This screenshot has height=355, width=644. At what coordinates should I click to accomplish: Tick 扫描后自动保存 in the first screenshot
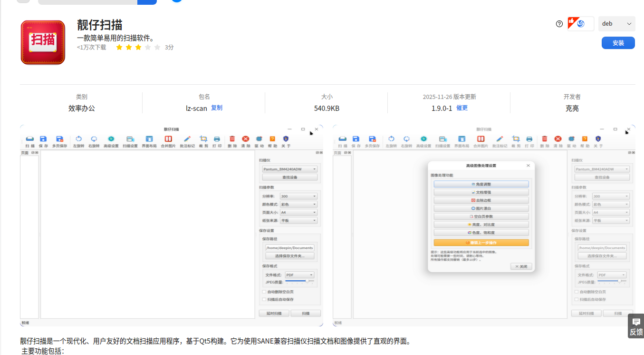(x=264, y=299)
